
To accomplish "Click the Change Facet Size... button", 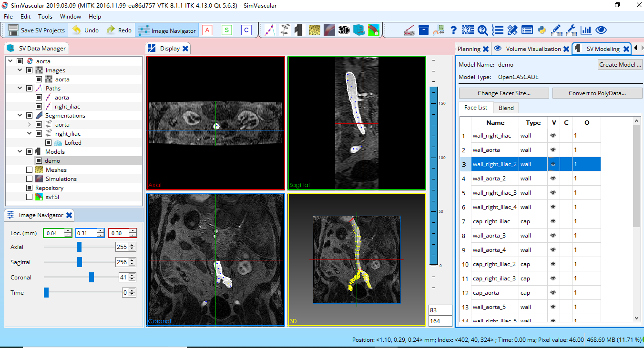I will (504, 93).
